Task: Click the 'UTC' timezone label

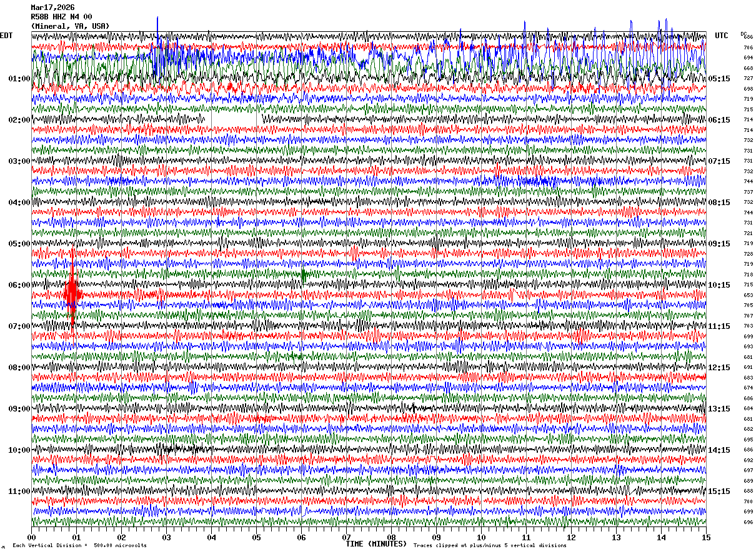Action: (722, 36)
